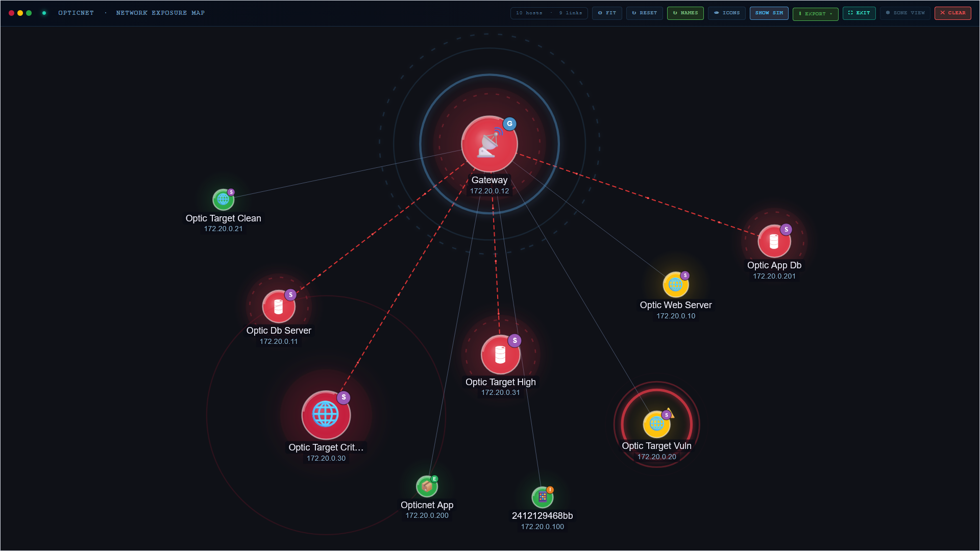Image resolution: width=980 pixels, height=551 pixels.
Task: Click the Optic Target Crit globe node
Action: tap(326, 415)
